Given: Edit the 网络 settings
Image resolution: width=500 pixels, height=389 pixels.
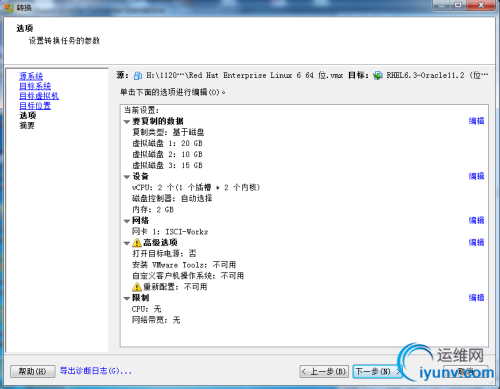Looking at the screenshot, I should (476, 220).
